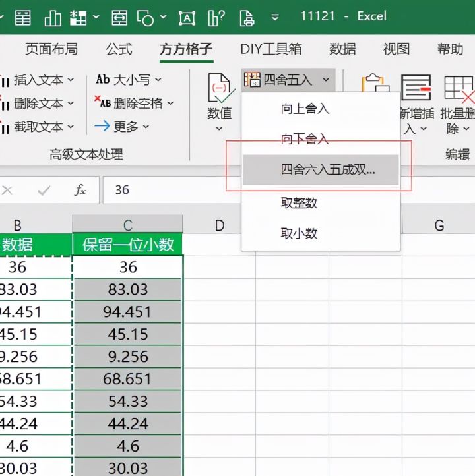This screenshot has height=476, width=475.
Task: Confirm entry with the checkmark formula bar button
Action: pos(44,191)
